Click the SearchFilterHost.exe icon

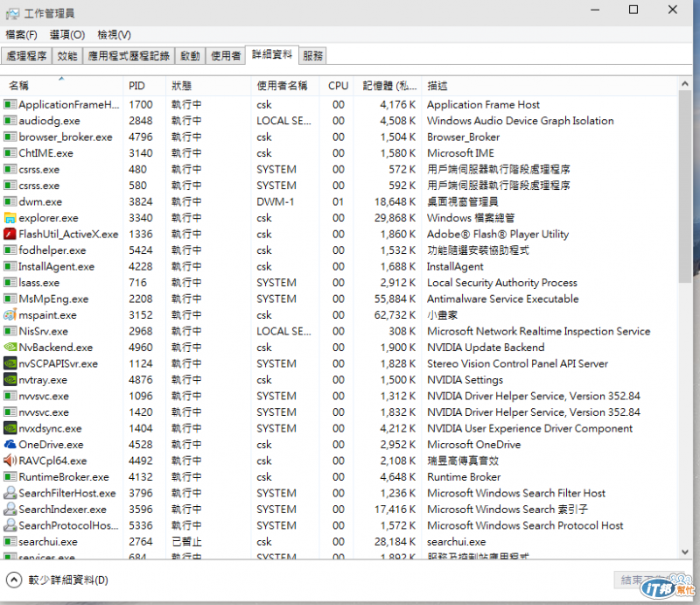10,493
